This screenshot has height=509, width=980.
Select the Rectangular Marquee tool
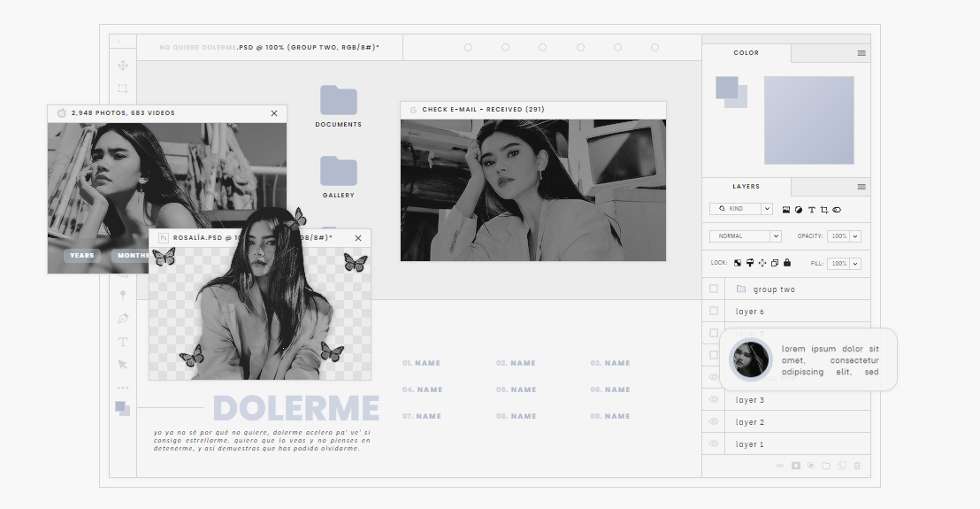(122, 89)
